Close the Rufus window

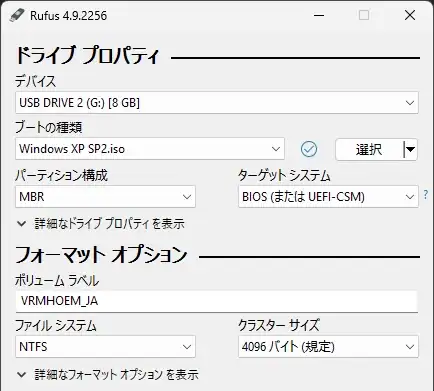410,15
